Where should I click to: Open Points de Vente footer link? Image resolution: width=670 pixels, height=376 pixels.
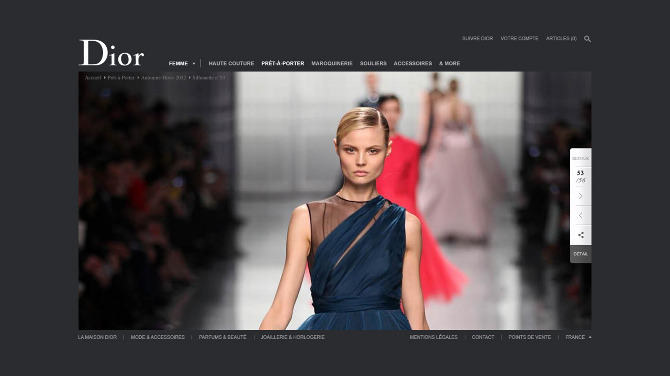pyautogui.click(x=529, y=337)
